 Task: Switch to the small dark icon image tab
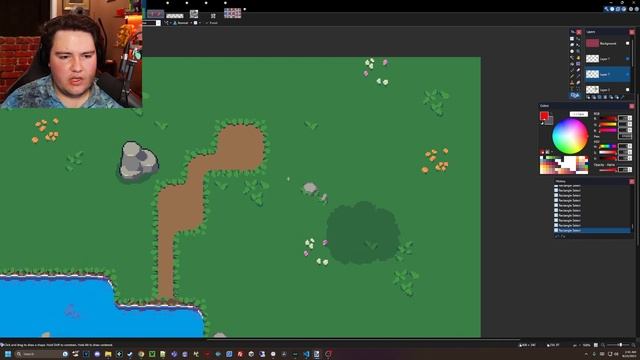pos(213,16)
